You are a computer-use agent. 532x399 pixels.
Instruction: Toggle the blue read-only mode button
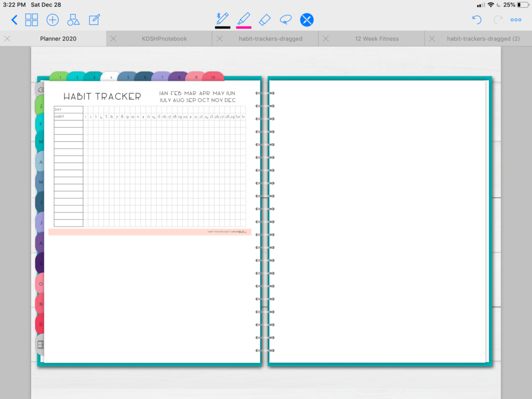point(307,20)
